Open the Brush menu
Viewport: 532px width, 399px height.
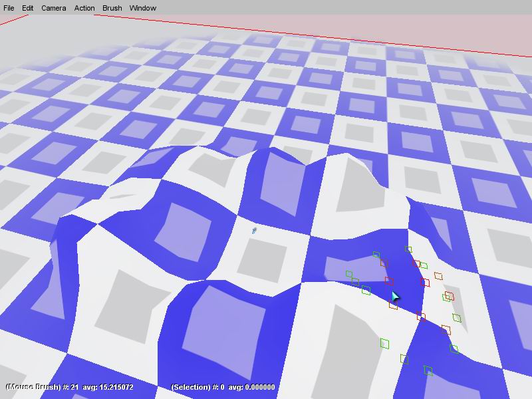click(112, 8)
